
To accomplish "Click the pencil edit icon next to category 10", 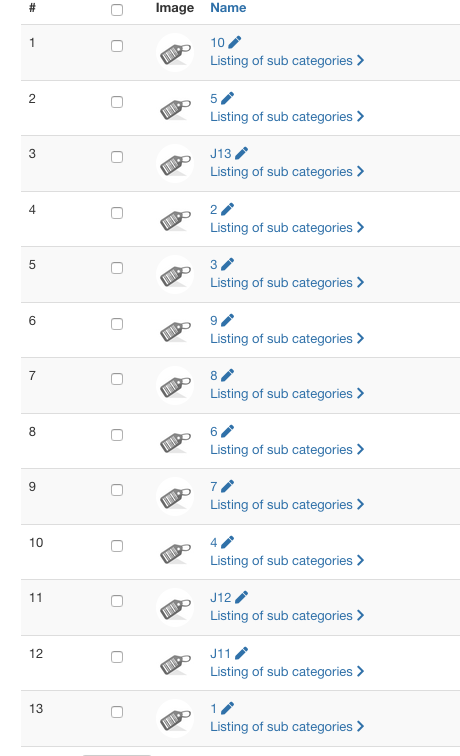I will (234, 42).
